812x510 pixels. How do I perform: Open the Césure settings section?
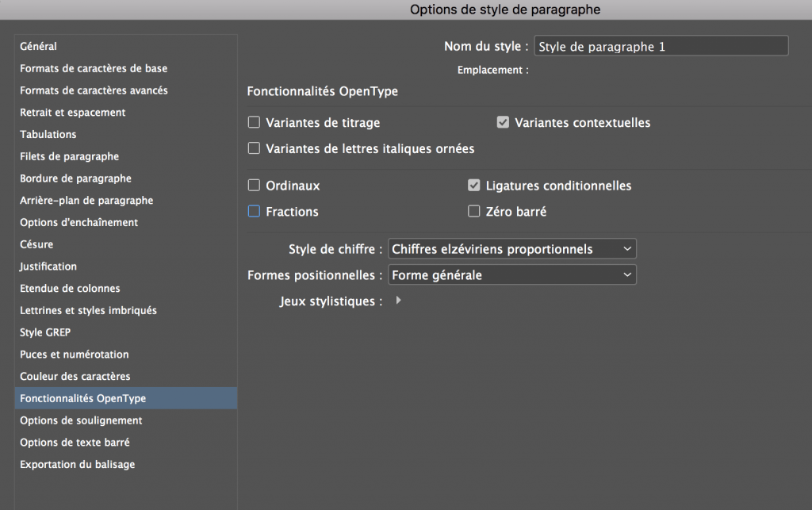(x=36, y=244)
